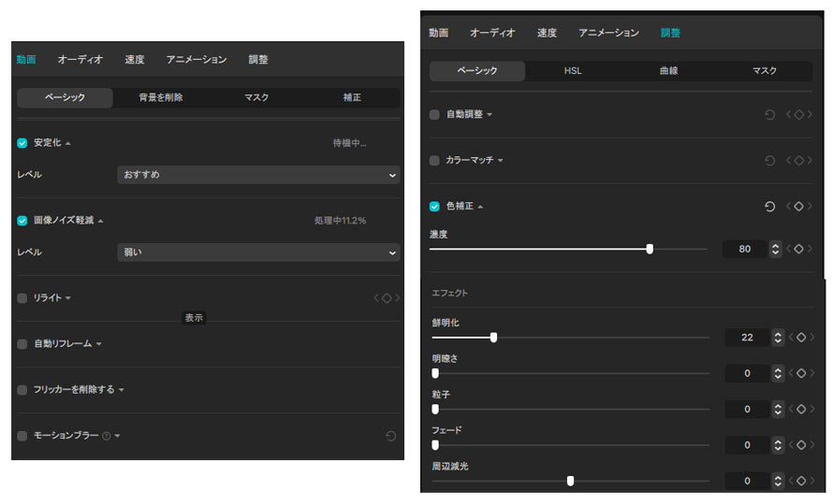Viewport: 833px width, 504px height.
Task: Reset the モーションブラー setting
Action: click(390, 436)
